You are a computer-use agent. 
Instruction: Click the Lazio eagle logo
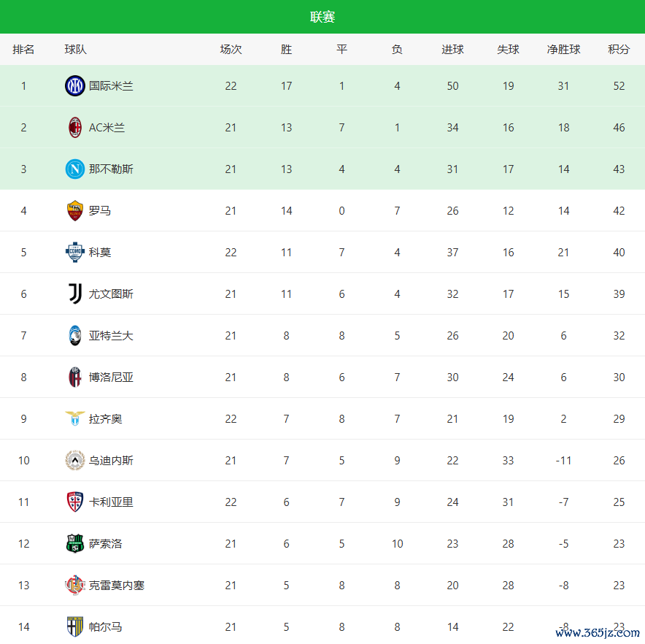tap(74, 419)
